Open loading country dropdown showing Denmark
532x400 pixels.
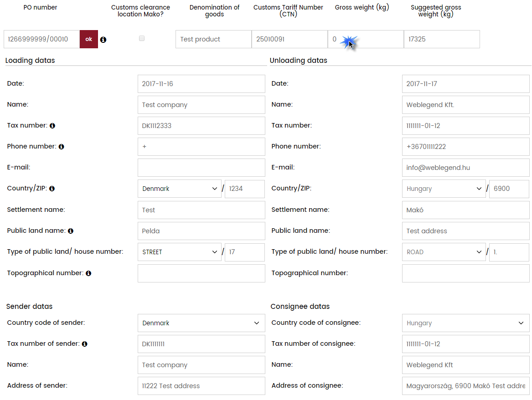(x=180, y=189)
